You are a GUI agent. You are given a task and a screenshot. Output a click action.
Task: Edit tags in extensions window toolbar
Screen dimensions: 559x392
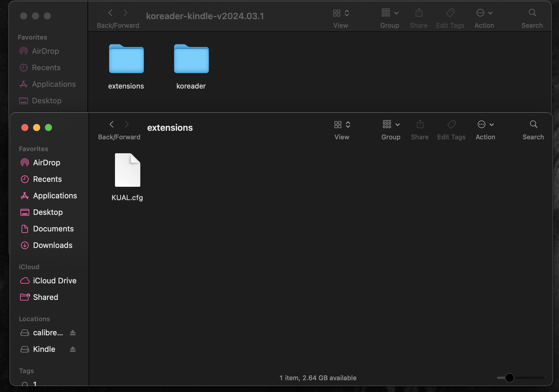[451, 124]
